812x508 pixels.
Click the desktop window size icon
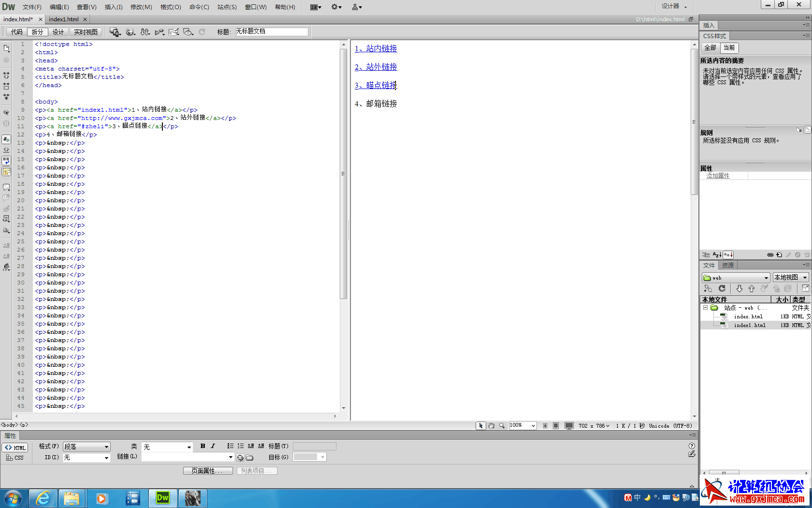(x=569, y=426)
